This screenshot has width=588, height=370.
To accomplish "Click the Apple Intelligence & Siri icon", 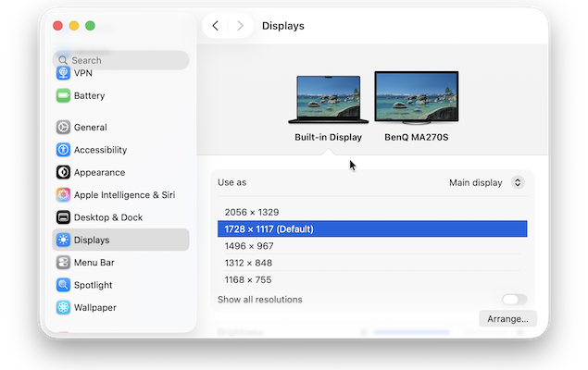I will (x=63, y=195).
